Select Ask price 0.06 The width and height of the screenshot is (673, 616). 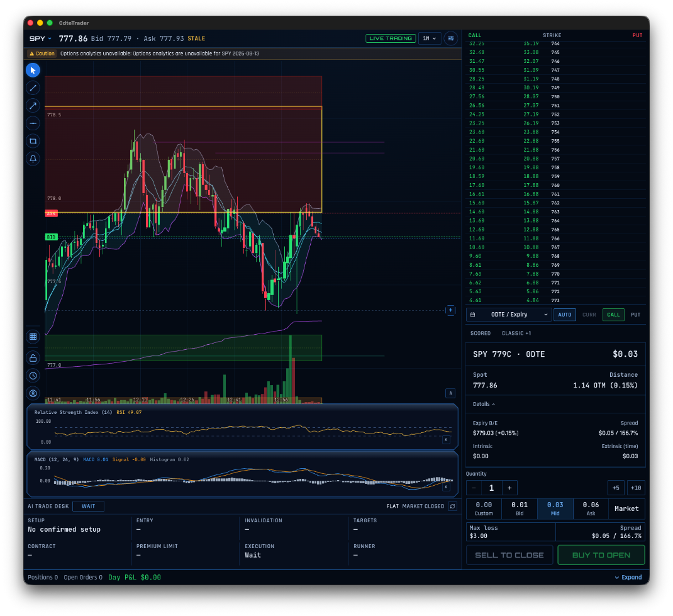coord(591,508)
